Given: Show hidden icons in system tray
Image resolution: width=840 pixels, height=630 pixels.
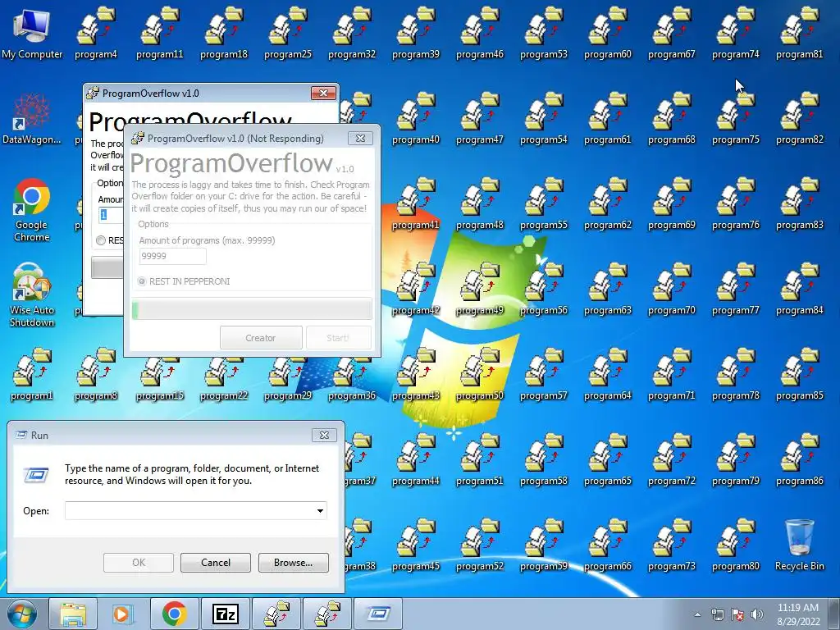Looking at the screenshot, I should pos(697,614).
